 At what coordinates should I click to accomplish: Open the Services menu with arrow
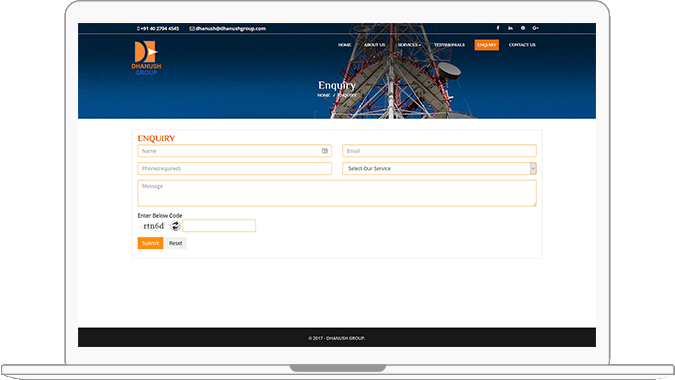tap(409, 45)
